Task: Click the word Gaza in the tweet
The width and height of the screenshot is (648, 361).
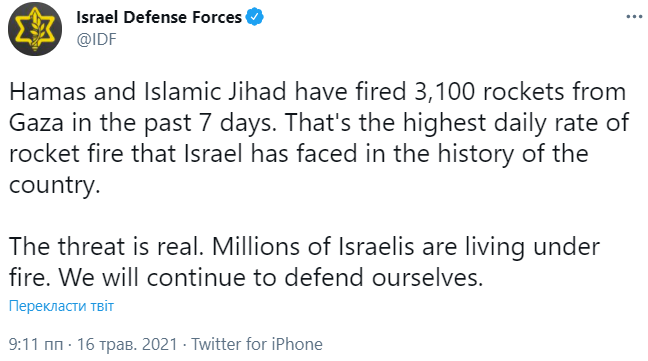Action: point(36,123)
